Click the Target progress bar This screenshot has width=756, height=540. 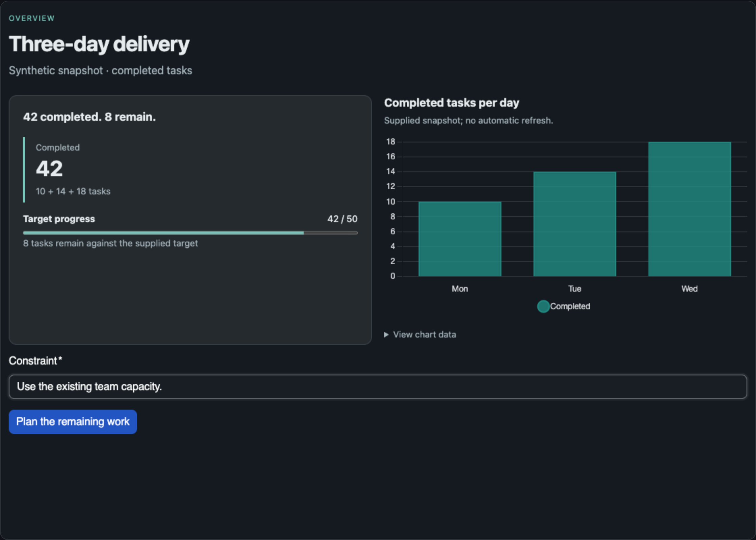(190, 233)
